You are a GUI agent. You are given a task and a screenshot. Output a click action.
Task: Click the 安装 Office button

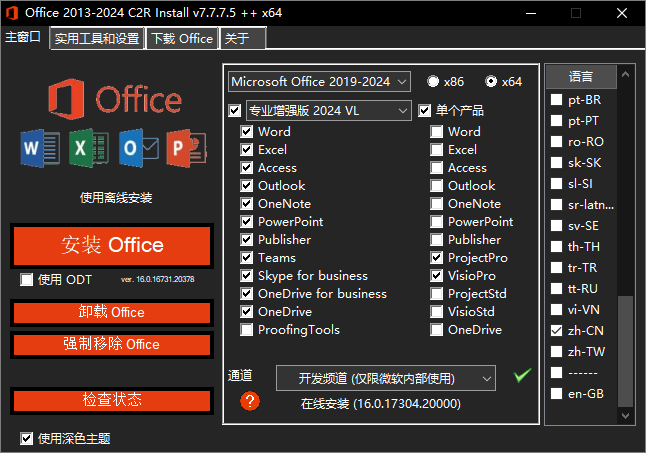[112, 245]
